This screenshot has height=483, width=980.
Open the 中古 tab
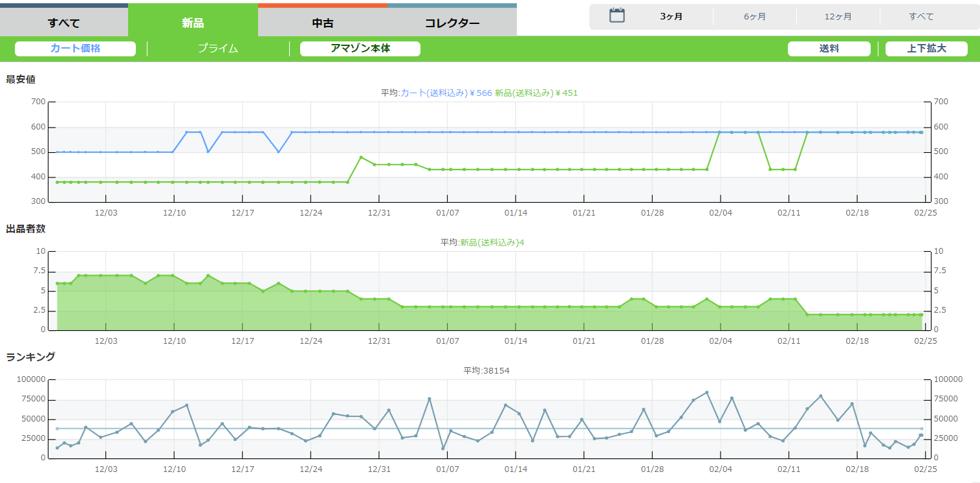click(323, 23)
